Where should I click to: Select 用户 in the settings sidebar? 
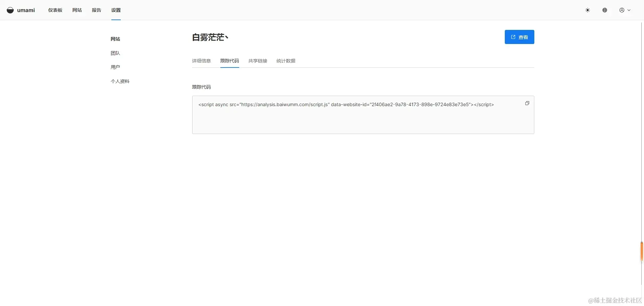[115, 67]
